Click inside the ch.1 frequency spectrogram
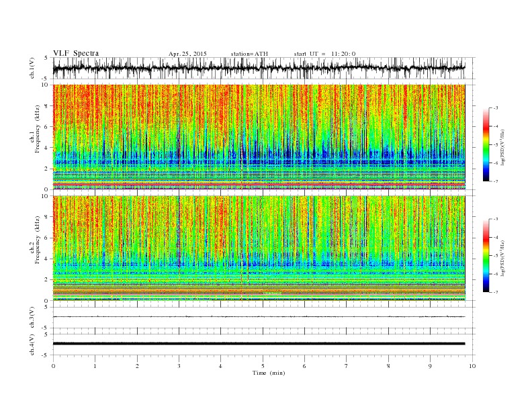This screenshot has height=411, width=532. (259, 137)
